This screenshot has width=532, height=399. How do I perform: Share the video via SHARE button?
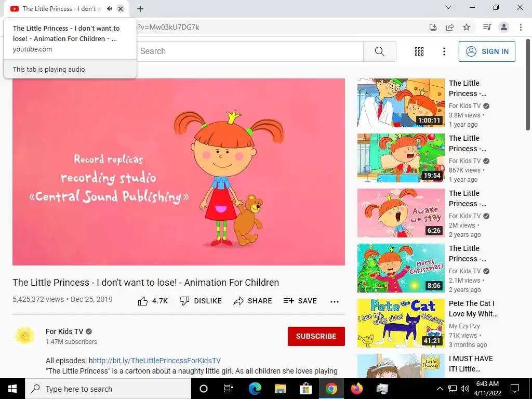tap(252, 301)
